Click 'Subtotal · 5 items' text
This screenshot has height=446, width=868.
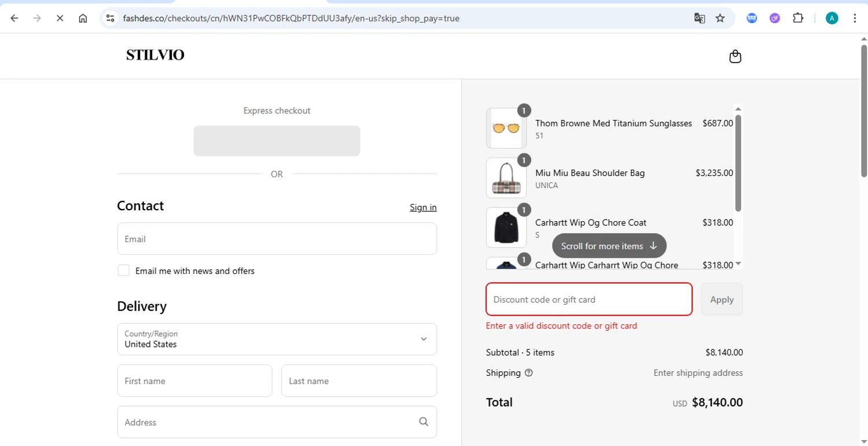[520, 352]
